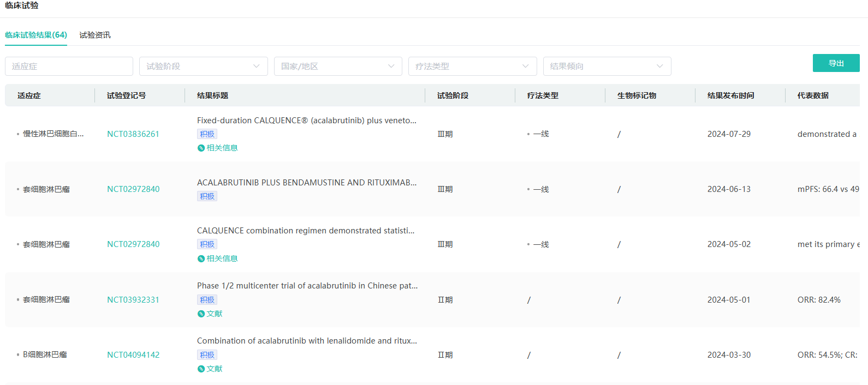This screenshot has height=385, width=868.
Task: Click the 文献 icon under Phase 1/2 multicenter trial
Action: pyautogui.click(x=201, y=314)
